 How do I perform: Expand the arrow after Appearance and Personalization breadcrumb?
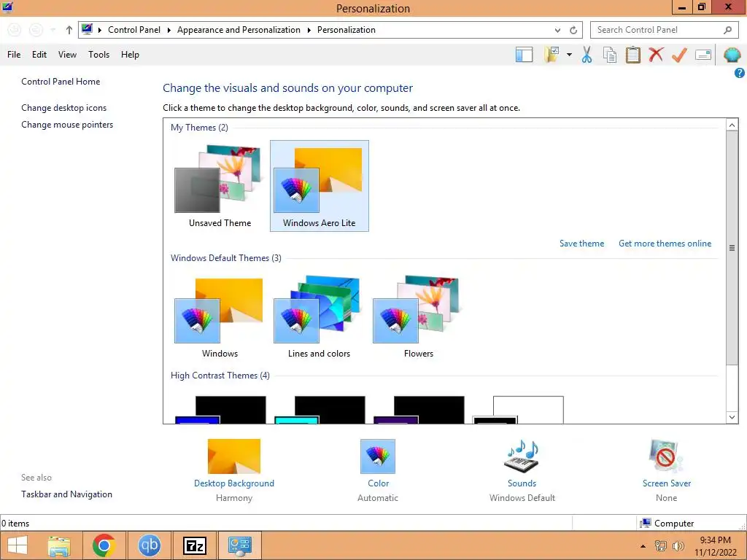(x=309, y=30)
